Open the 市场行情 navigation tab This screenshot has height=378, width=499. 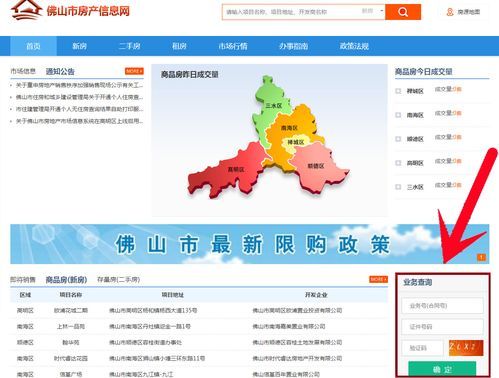point(233,46)
